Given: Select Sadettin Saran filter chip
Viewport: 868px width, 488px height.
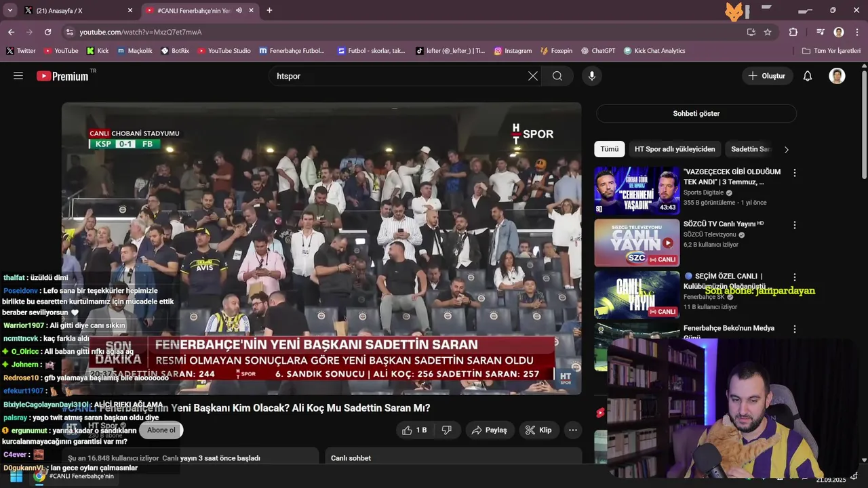Looking at the screenshot, I should click(x=751, y=149).
